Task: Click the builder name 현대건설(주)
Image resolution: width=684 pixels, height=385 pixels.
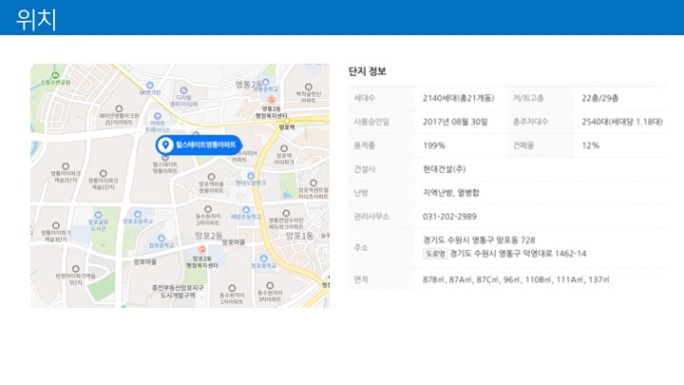Action: [444, 169]
